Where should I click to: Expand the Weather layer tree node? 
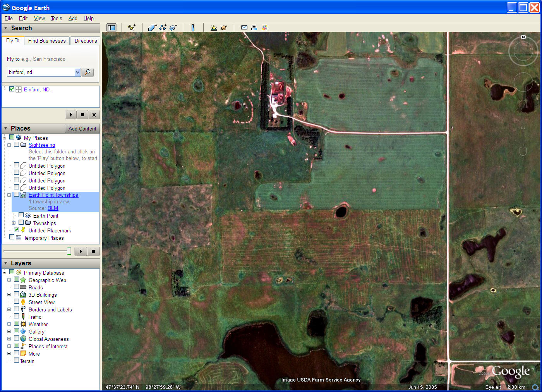click(9, 324)
